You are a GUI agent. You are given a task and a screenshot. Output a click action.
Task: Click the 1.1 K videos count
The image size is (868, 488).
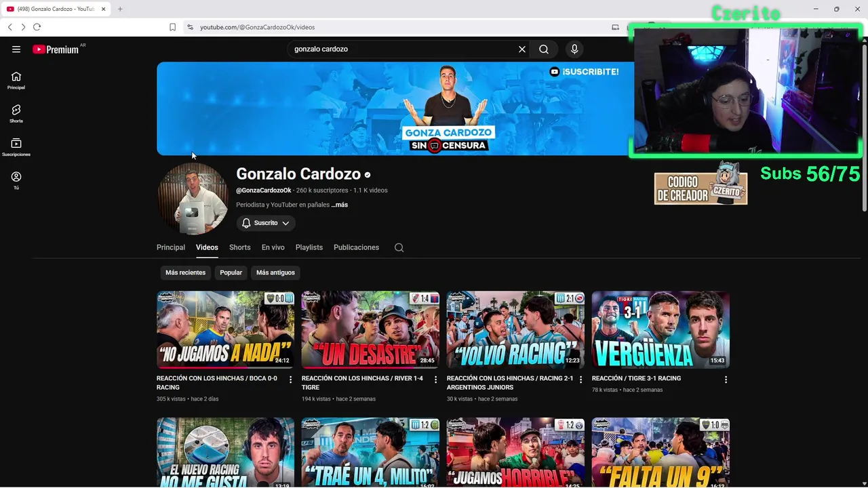(x=370, y=190)
